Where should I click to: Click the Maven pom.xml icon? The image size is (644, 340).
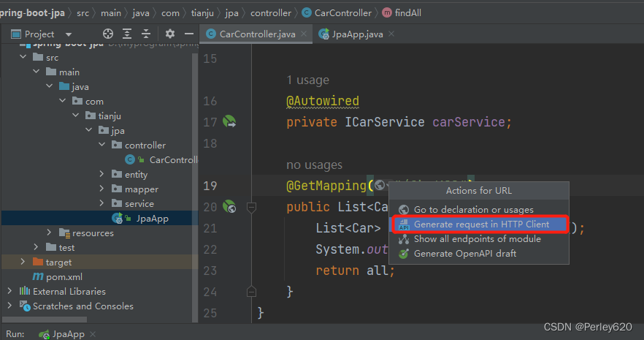click(38, 276)
